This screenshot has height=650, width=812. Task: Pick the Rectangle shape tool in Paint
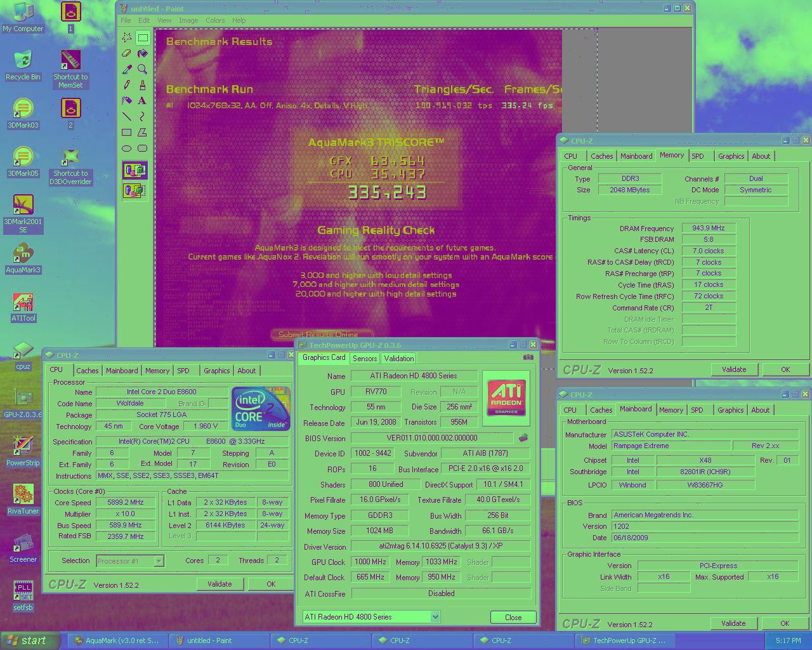(127, 132)
